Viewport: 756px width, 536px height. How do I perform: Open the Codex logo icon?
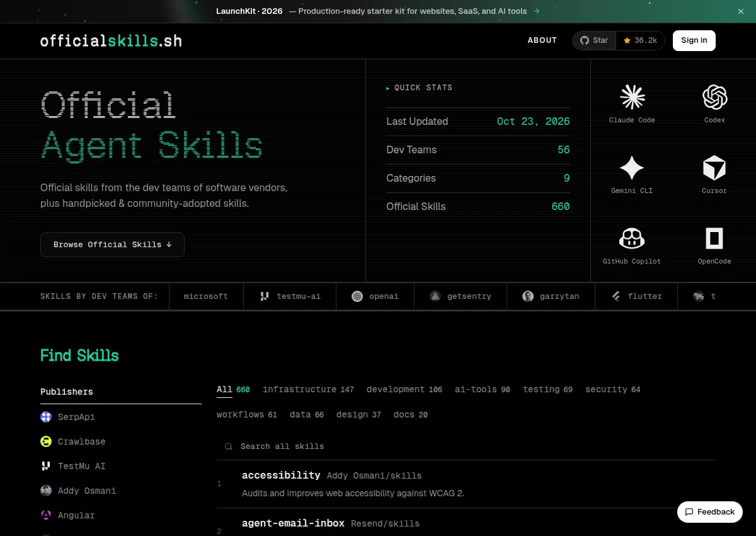point(714,97)
